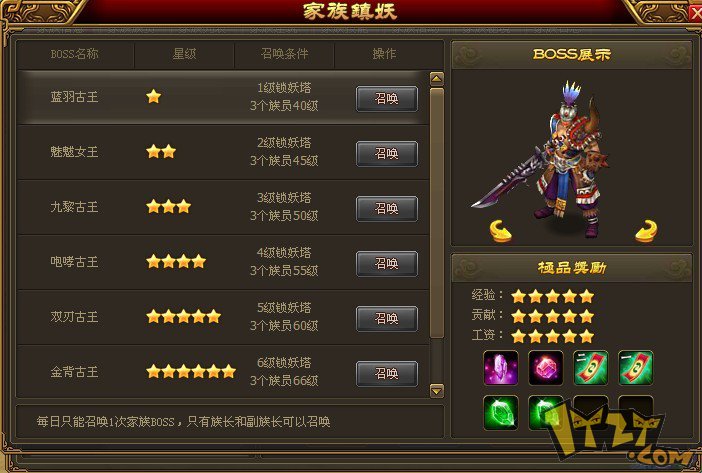The width and height of the screenshot is (702, 473).
Task: Summon 金背古王 using 召唤 button
Action: [x=387, y=374]
